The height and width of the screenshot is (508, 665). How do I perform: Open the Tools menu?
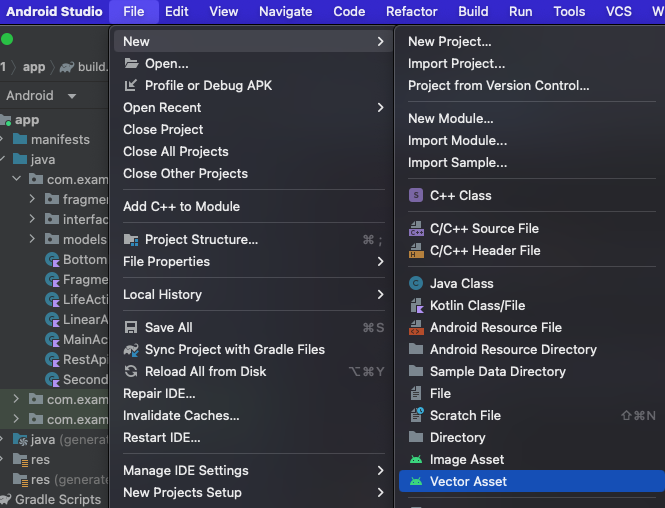(x=569, y=11)
